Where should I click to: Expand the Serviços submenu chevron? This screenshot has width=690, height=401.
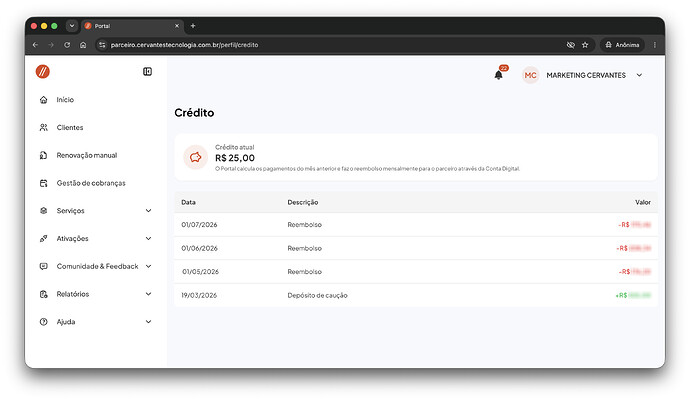148,211
